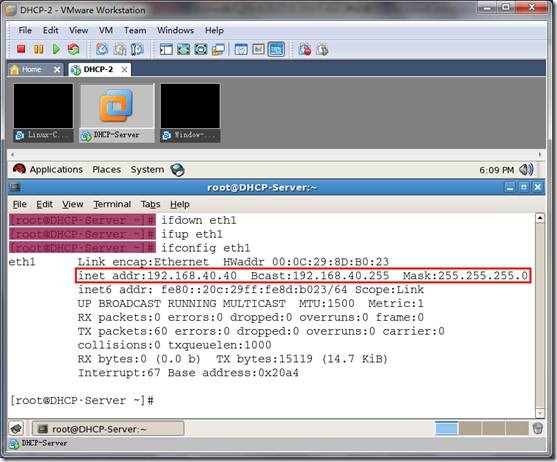The height and width of the screenshot is (462, 557).
Task: Click the terminal scrollbar down arrow
Action: (x=540, y=413)
